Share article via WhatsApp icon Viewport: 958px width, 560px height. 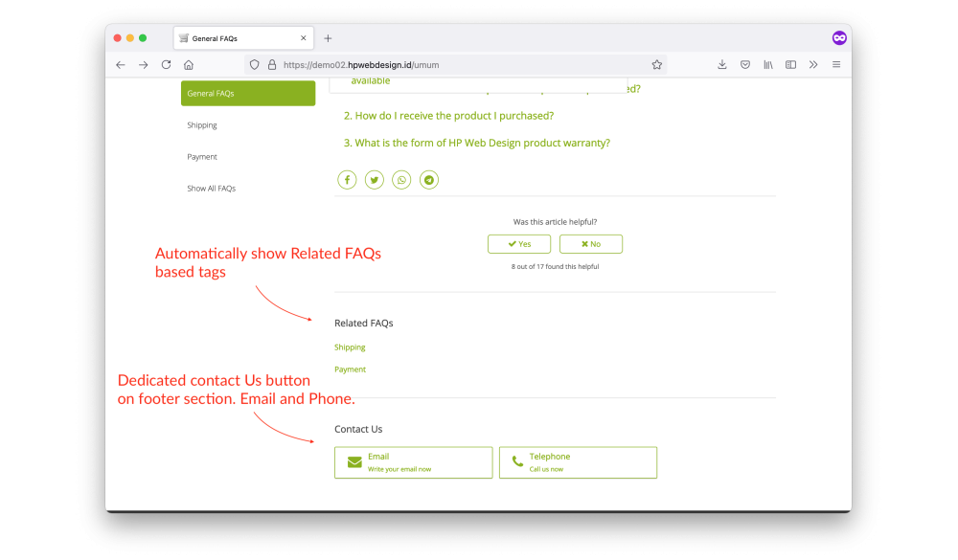click(x=401, y=180)
